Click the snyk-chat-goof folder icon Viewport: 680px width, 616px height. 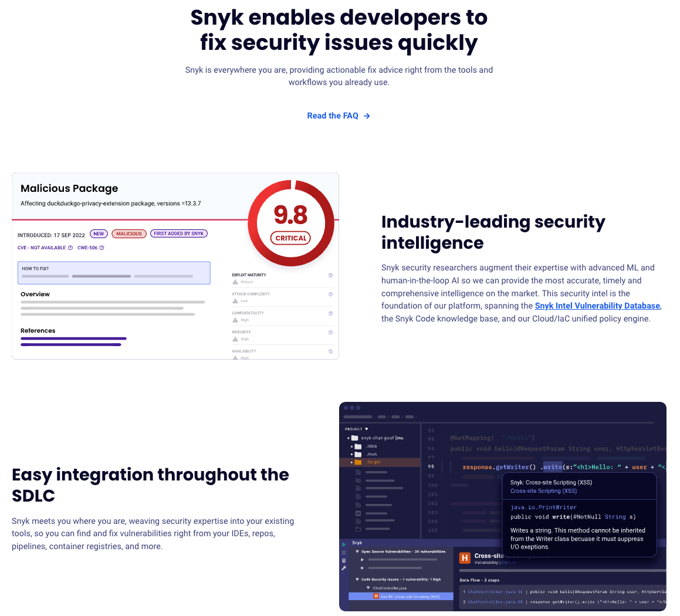(354, 438)
